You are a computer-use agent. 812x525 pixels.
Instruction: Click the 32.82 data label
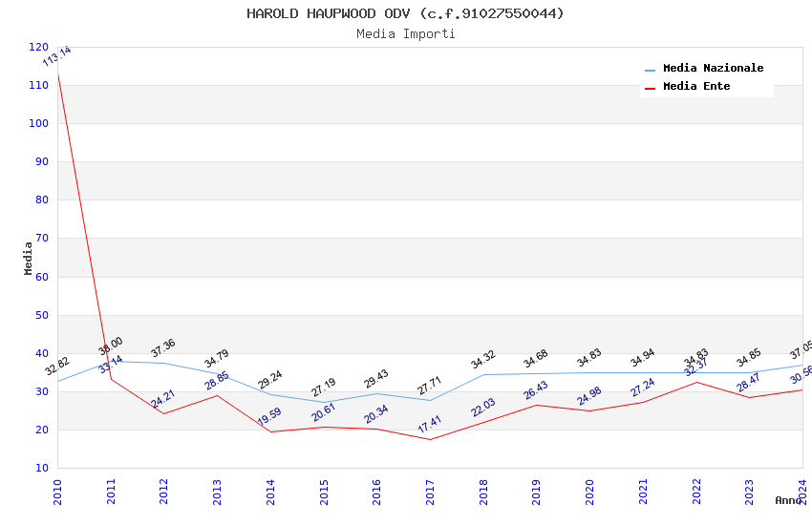(x=57, y=367)
